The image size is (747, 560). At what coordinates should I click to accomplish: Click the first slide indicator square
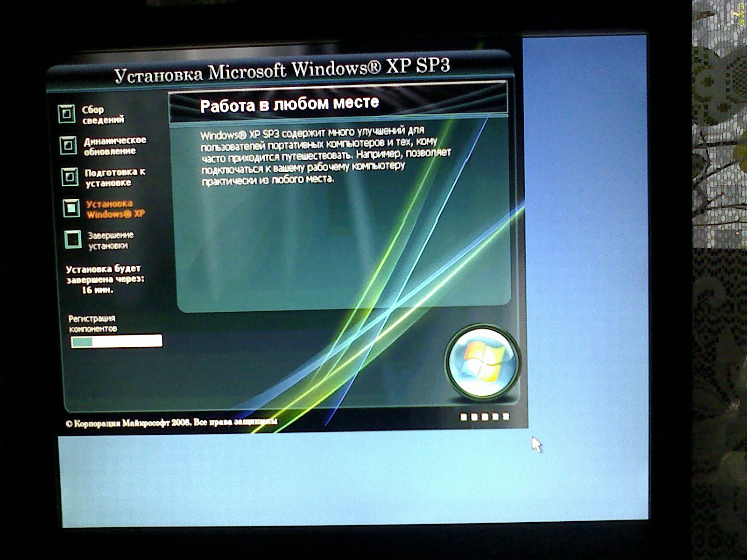[x=464, y=417]
